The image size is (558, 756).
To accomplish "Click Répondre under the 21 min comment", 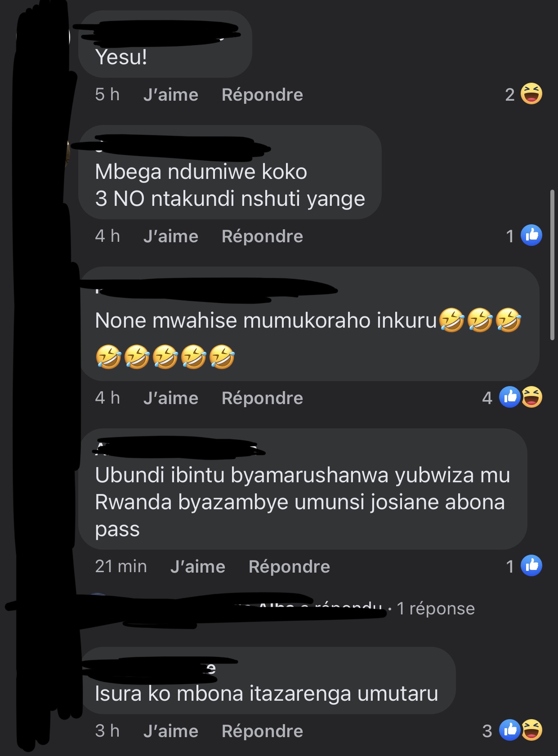I will pyautogui.click(x=290, y=567).
